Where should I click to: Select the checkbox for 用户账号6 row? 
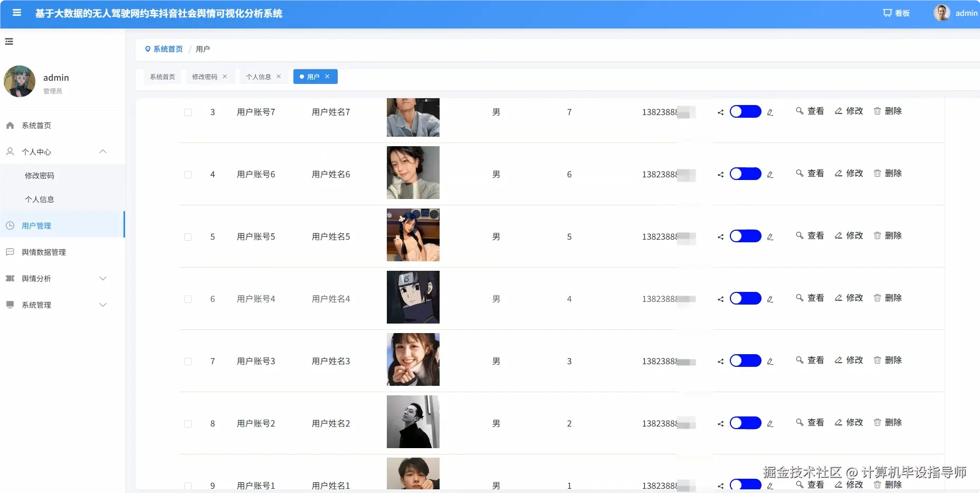point(188,175)
